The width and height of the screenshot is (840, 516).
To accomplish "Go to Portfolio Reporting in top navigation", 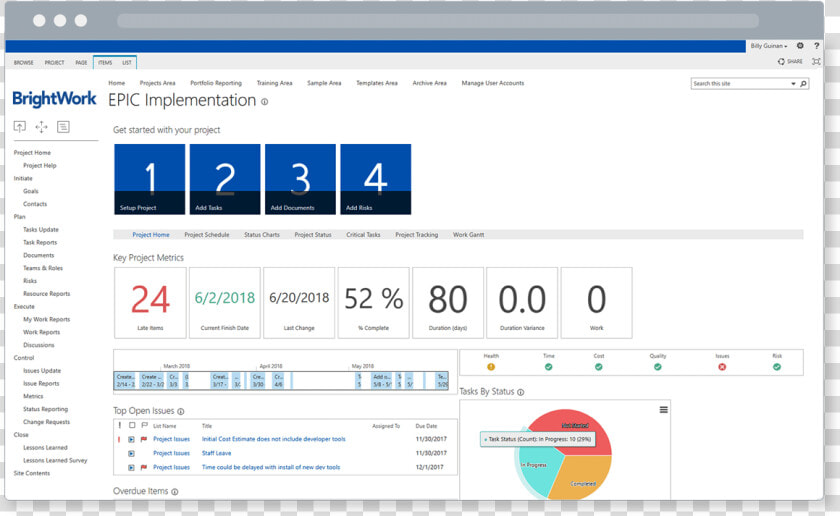I will click(216, 83).
